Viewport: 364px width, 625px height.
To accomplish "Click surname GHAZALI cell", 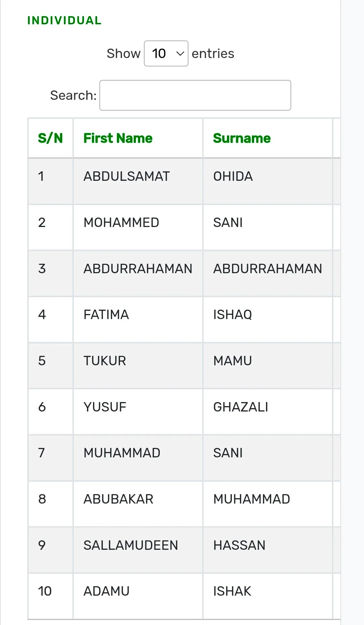I will tap(241, 407).
